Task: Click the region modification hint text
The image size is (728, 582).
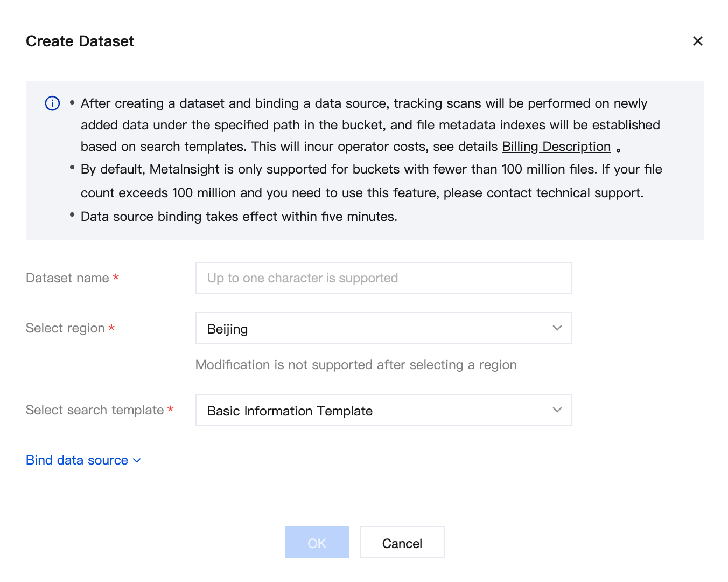Action: (356, 365)
